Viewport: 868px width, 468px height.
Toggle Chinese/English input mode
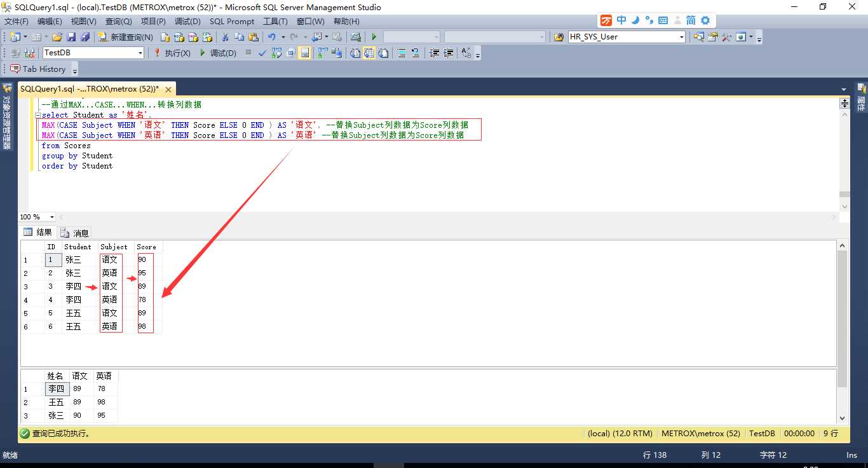[x=621, y=20]
